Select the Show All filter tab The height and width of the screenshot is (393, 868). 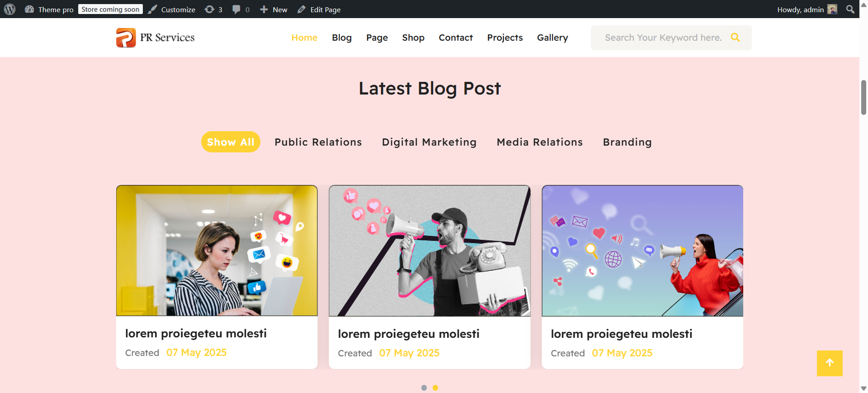tap(231, 142)
